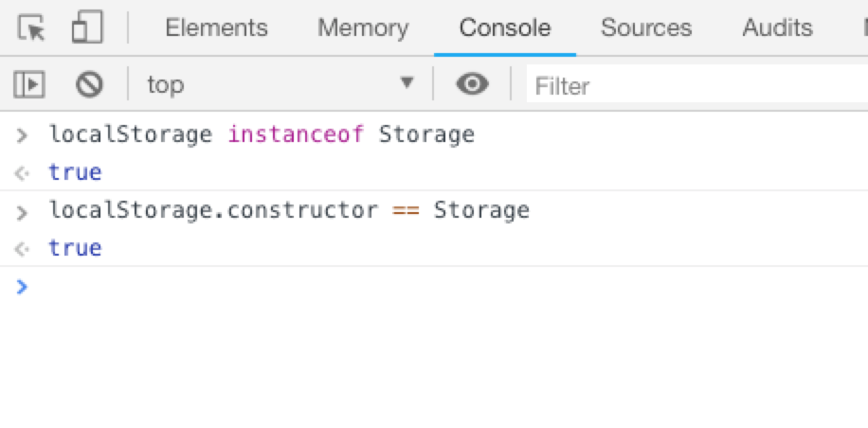Open the Audits tab
This screenshot has width=868, height=428.
pyautogui.click(x=777, y=28)
